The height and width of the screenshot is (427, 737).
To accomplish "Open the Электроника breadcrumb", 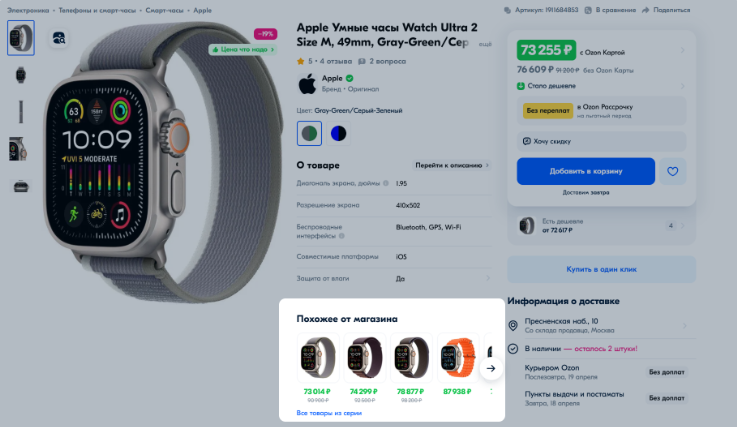I will coord(28,10).
